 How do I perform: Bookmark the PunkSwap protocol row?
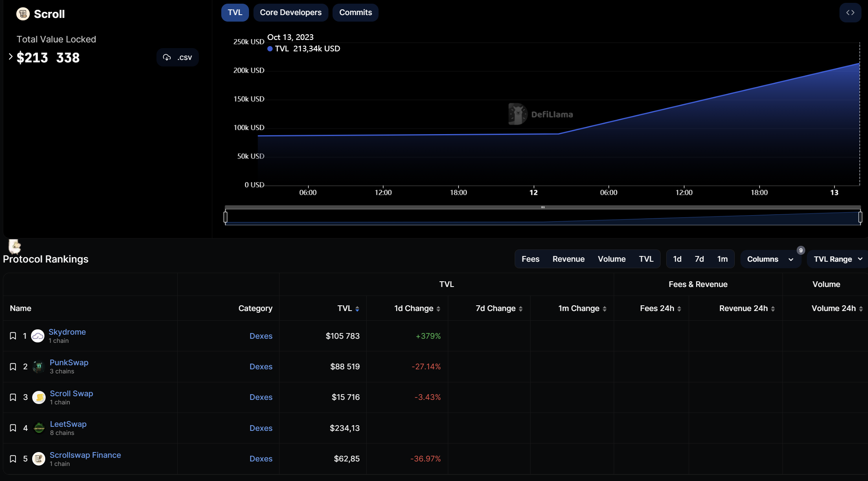[x=13, y=367]
